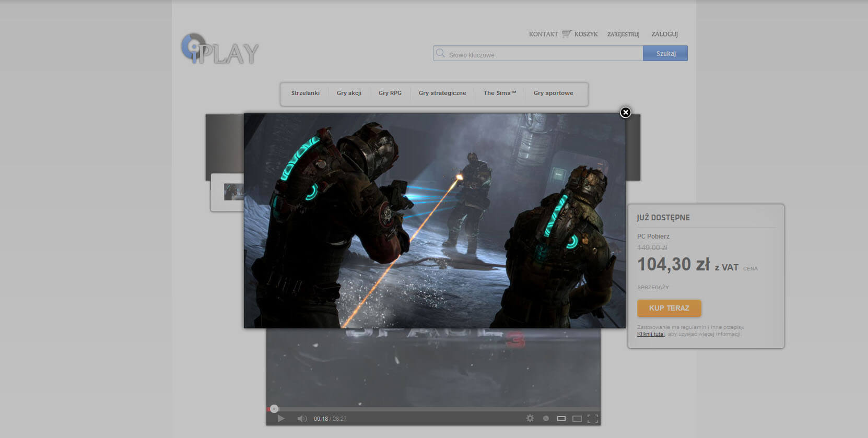Open video settings gear icon
Screen dimensions: 868x438
530,418
